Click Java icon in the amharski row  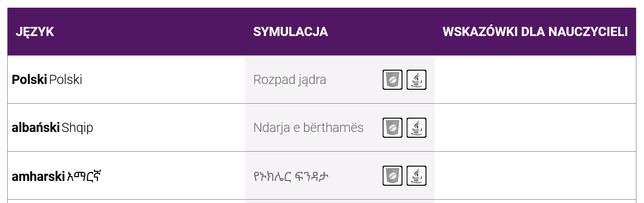click(x=416, y=176)
